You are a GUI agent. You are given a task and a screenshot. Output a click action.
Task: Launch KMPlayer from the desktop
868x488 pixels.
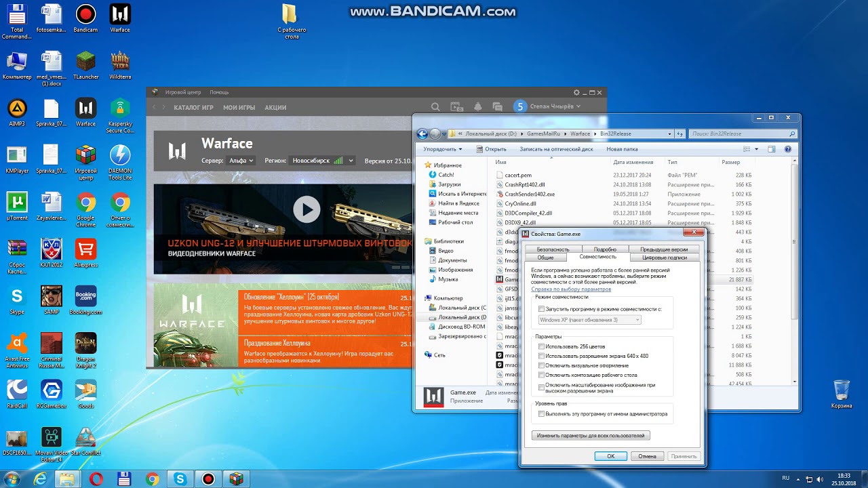tap(17, 159)
